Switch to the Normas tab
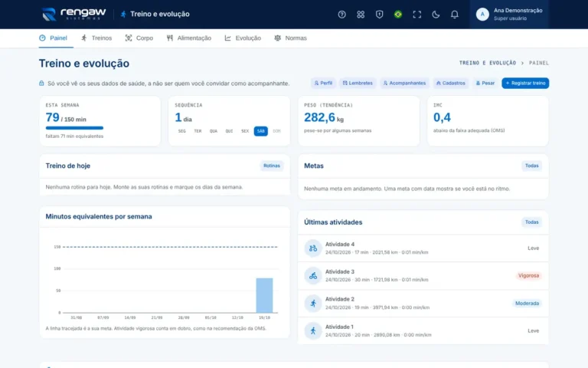 point(291,38)
